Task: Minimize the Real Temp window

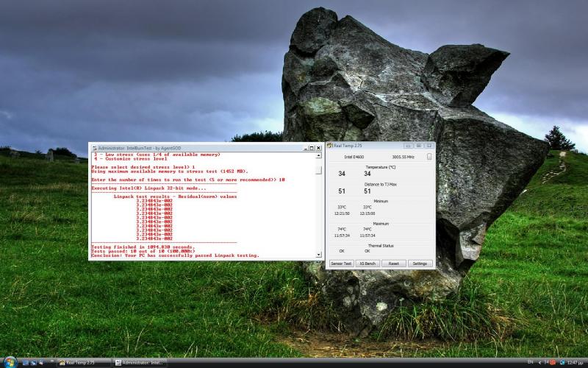Action: [409, 145]
